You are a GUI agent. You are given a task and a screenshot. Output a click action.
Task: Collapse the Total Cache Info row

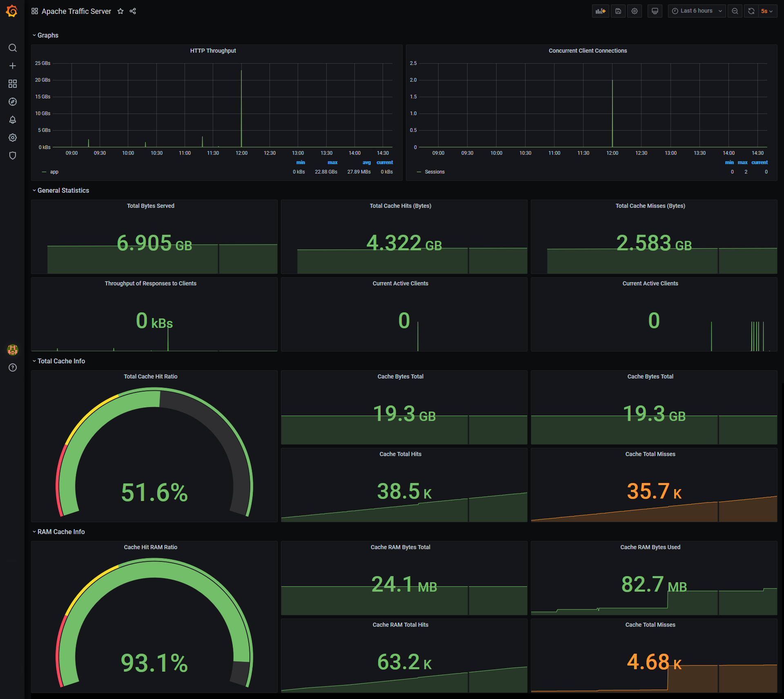click(61, 361)
